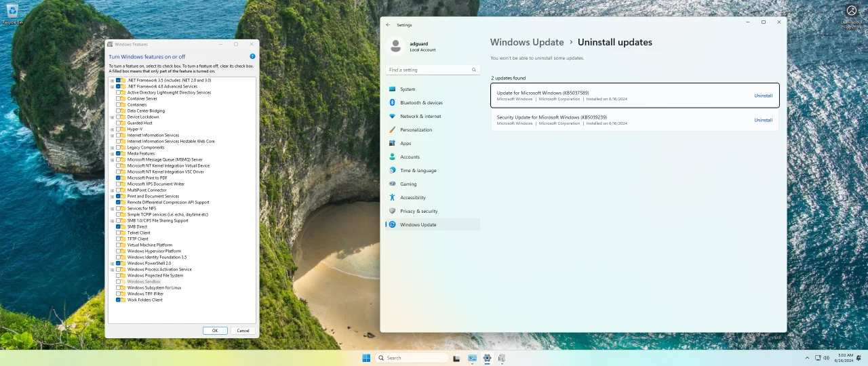Image resolution: width=868 pixels, height=366 pixels.
Task: Uninstall security update KB5039239
Action: click(x=764, y=120)
